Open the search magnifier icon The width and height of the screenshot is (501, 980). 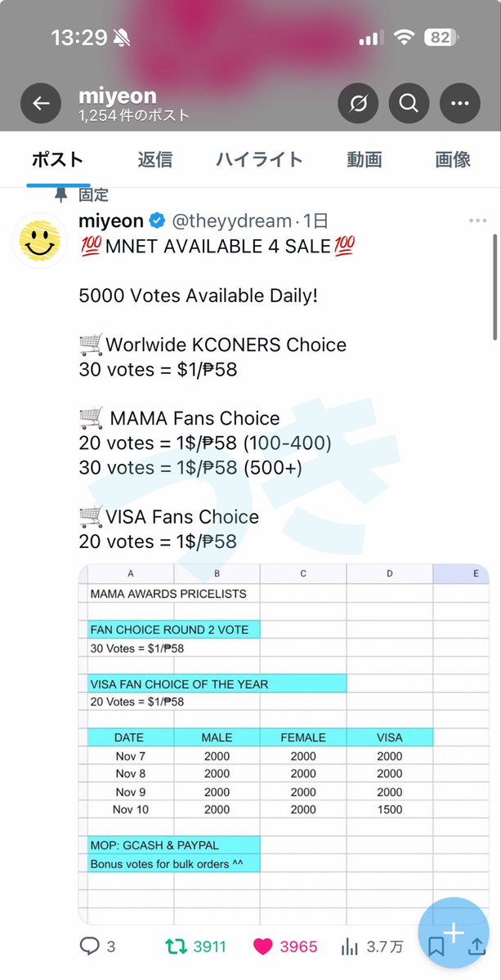(409, 104)
